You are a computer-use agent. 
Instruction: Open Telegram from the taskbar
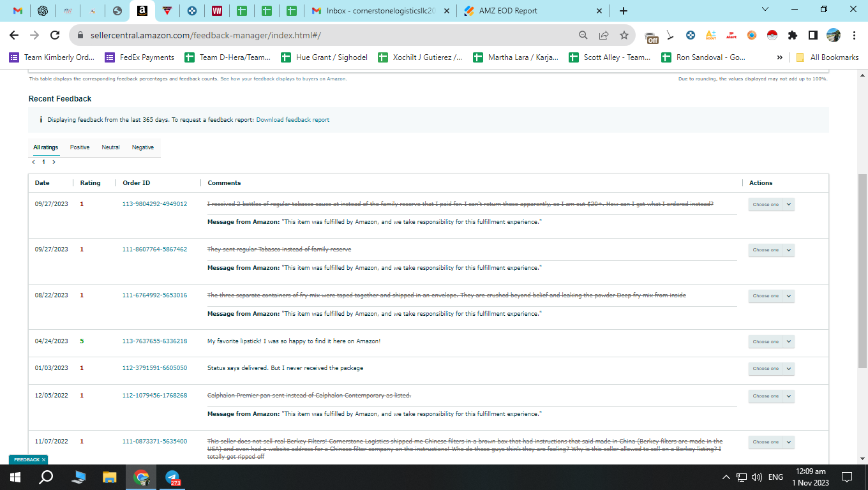click(x=172, y=477)
